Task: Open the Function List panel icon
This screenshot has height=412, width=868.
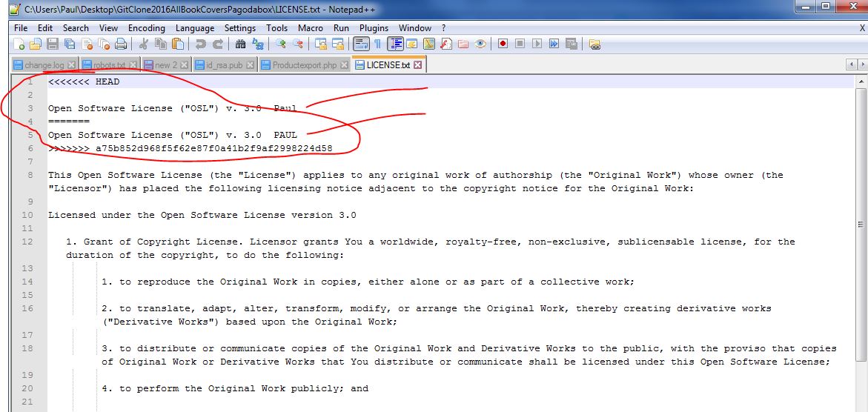Action: coord(446,44)
